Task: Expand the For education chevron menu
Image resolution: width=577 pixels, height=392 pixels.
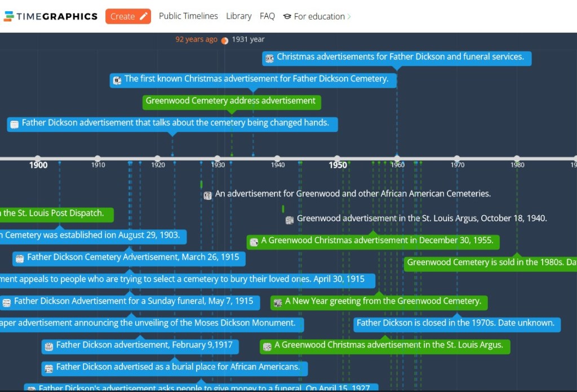Action: point(349,17)
